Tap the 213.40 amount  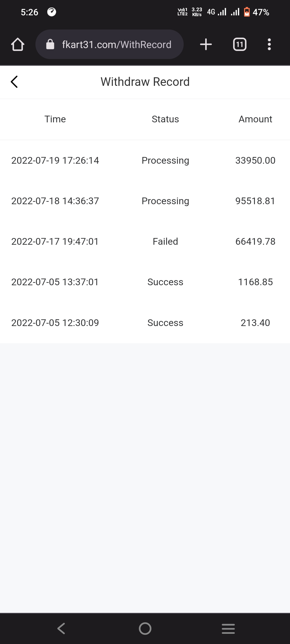click(x=255, y=323)
